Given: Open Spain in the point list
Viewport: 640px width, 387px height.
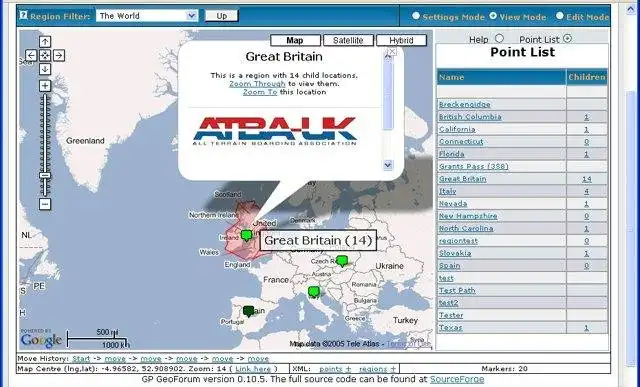Looking at the screenshot, I should 449,266.
